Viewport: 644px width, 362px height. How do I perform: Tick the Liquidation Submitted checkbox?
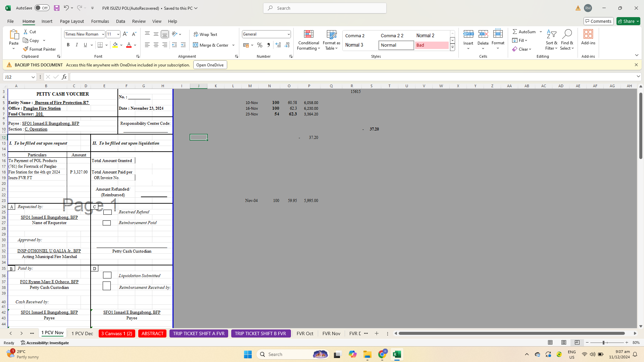[107, 275]
